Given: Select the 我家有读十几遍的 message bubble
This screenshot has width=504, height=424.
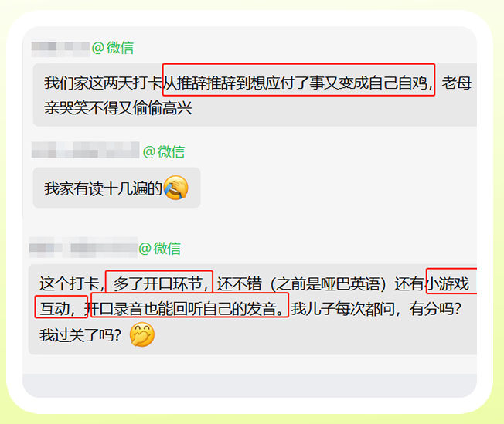Looking at the screenshot, I should tap(117, 188).
